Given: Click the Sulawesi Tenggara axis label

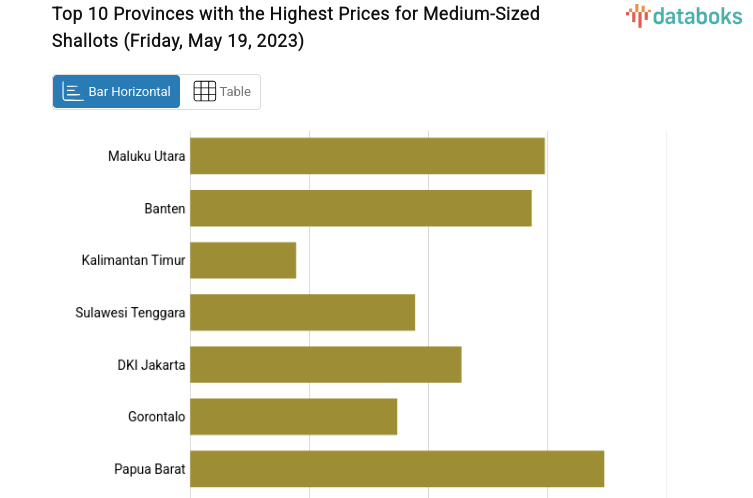Looking at the screenshot, I should [x=130, y=312].
